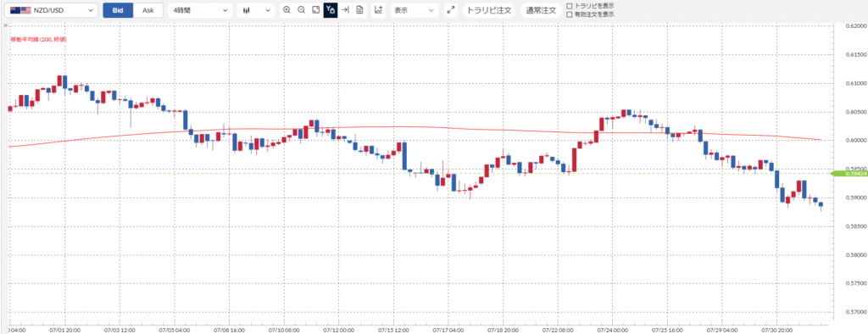Click the zoom in magnifier icon
The image size is (868, 334).
click(x=287, y=10)
